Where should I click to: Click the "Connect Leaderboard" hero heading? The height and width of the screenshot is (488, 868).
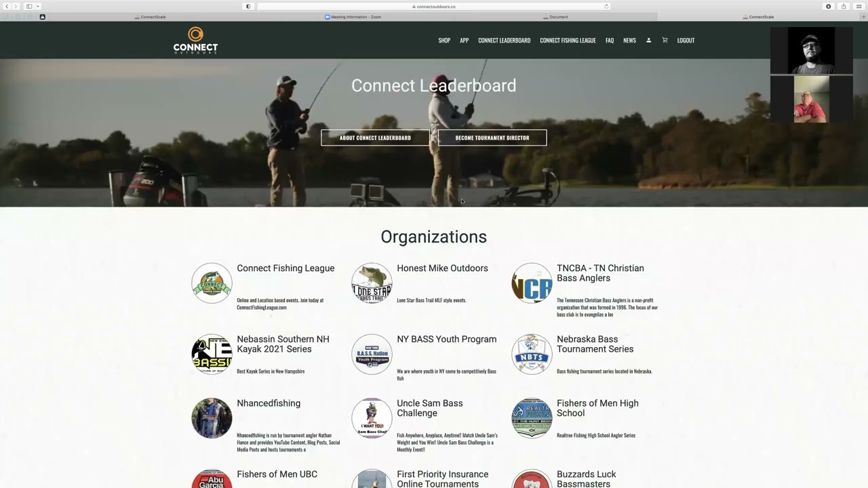pos(433,85)
